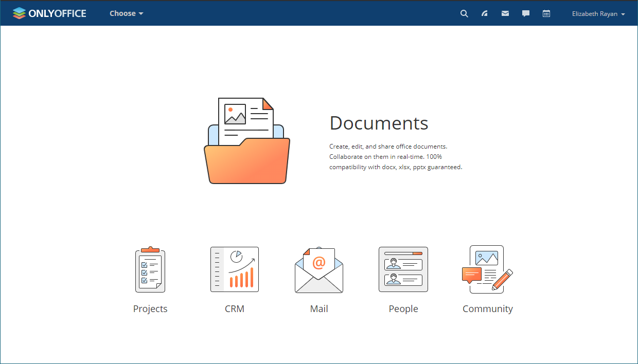Expand the Choose dropdown menu

tap(126, 13)
